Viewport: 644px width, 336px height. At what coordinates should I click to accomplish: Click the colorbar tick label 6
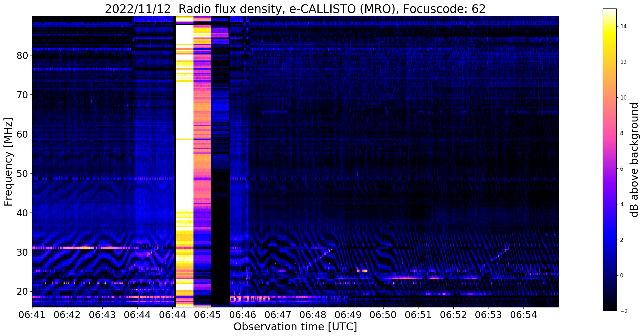(x=621, y=169)
